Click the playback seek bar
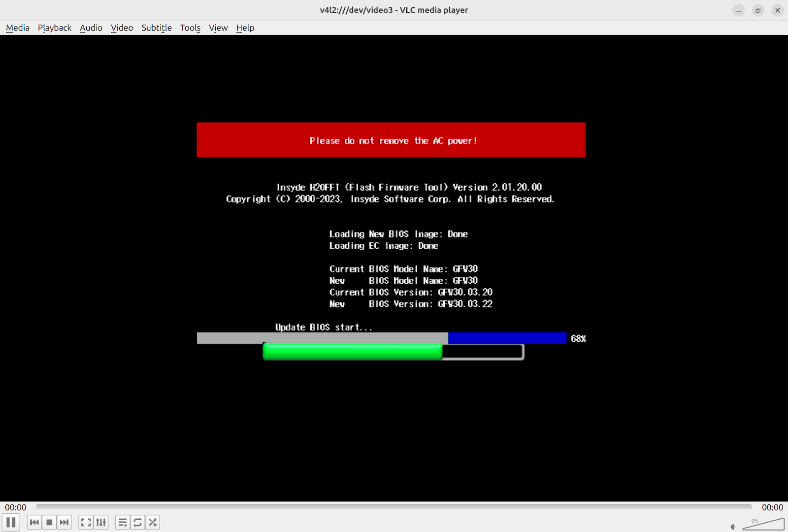This screenshot has height=532, width=788. pos(394,506)
